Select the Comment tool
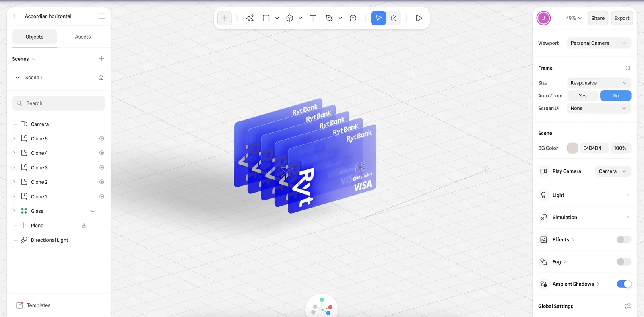The width and height of the screenshot is (644, 317). click(x=353, y=18)
